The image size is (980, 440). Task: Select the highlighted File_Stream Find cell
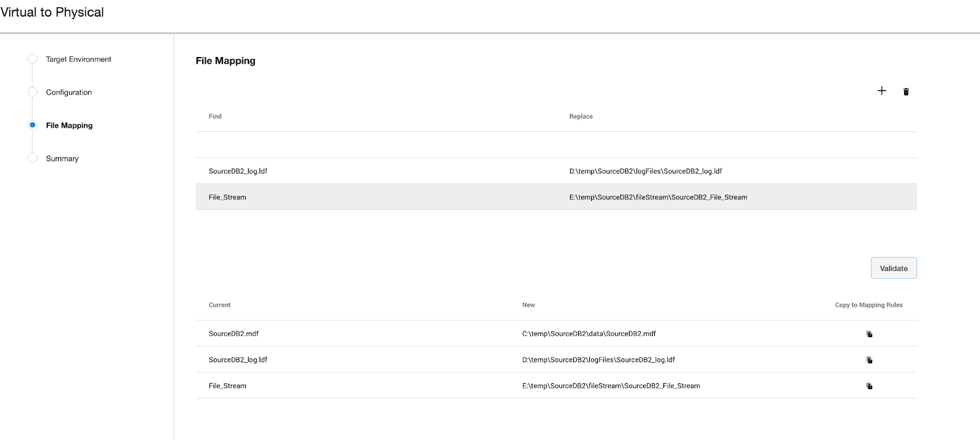pyautogui.click(x=227, y=197)
